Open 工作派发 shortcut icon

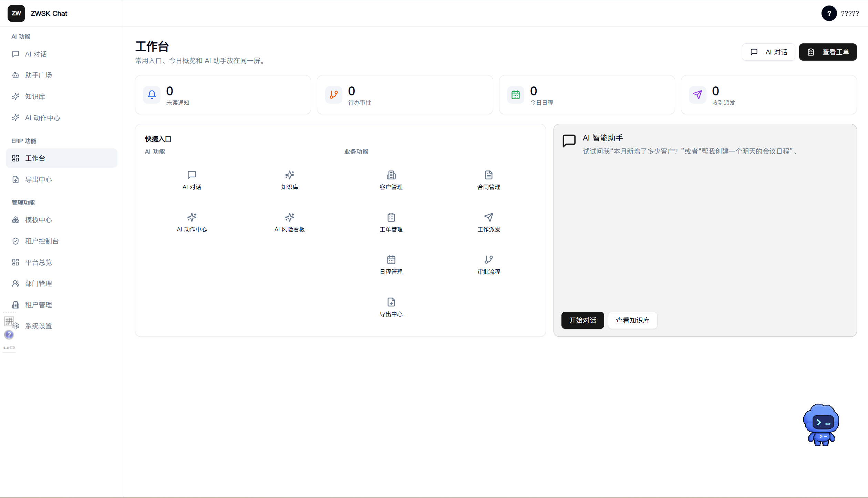coord(489,217)
